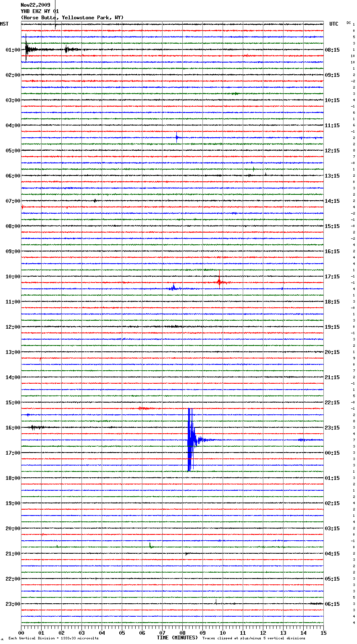Select the 22:00 MST hour label

pos(13,579)
